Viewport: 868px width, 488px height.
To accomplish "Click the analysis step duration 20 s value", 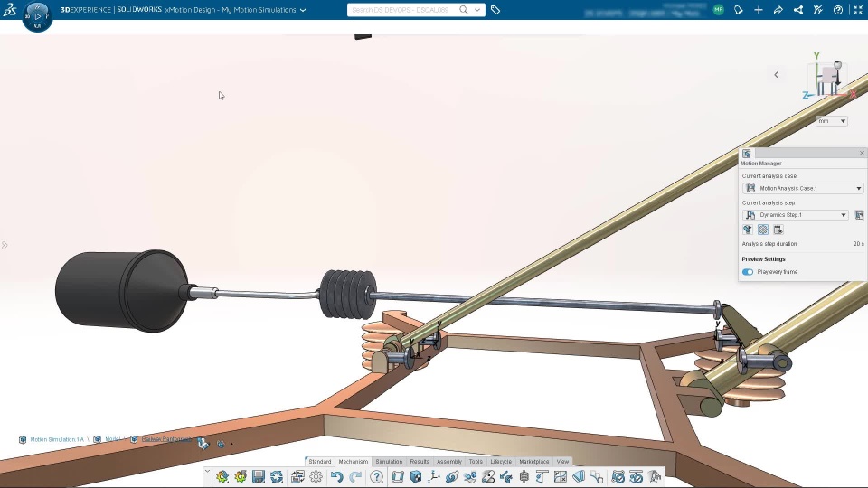I will point(859,244).
